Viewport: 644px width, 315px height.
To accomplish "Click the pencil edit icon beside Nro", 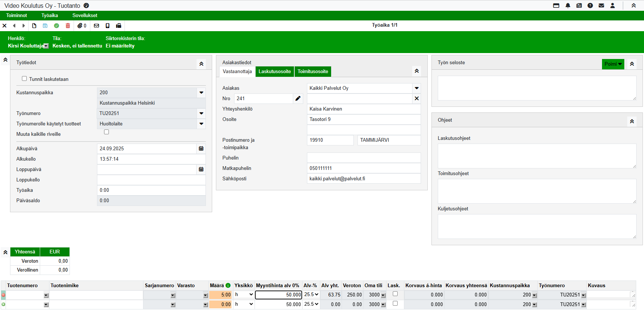I will pos(298,99).
